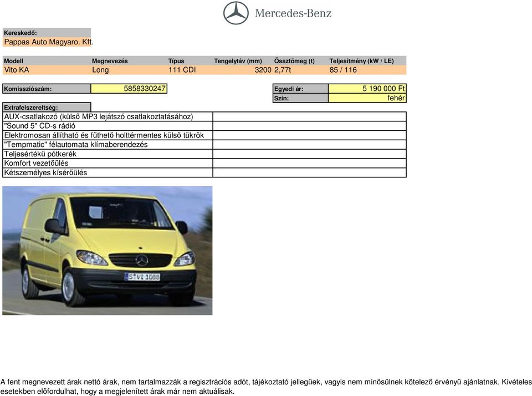Select the AUX-csatlakozó equipment row
Screen dimensions: 532x396
tap(204, 116)
